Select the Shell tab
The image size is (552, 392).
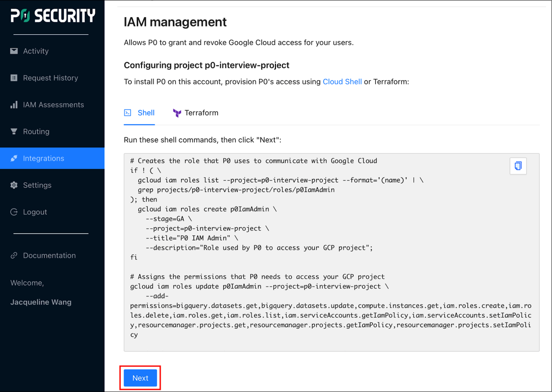[146, 113]
